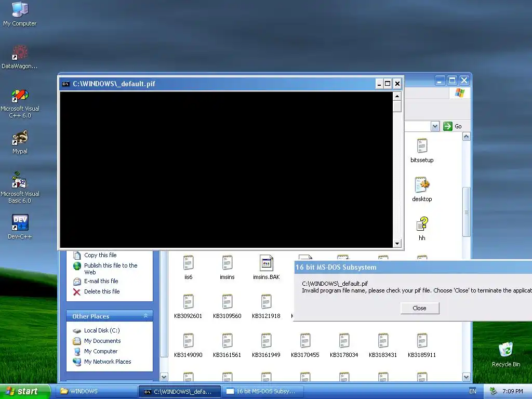Open the Recycle Bin
Screen dimensions: 532x399
tap(506, 354)
